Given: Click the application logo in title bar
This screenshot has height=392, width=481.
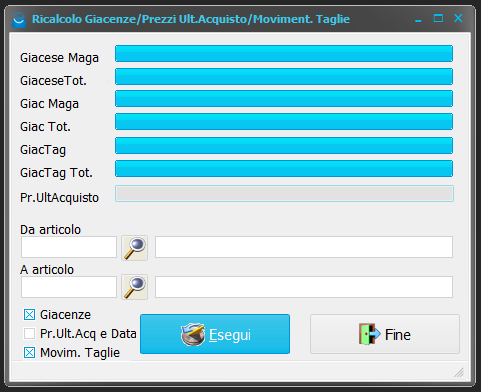Looking at the screenshot, I should click(x=19, y=20).
